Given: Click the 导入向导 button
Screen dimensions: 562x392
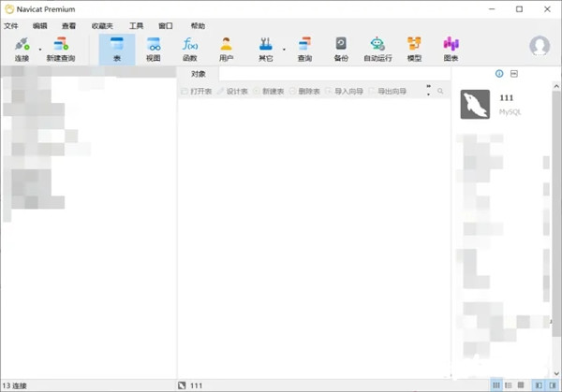Looking at the screenshot, I should (x=345, y=92).
